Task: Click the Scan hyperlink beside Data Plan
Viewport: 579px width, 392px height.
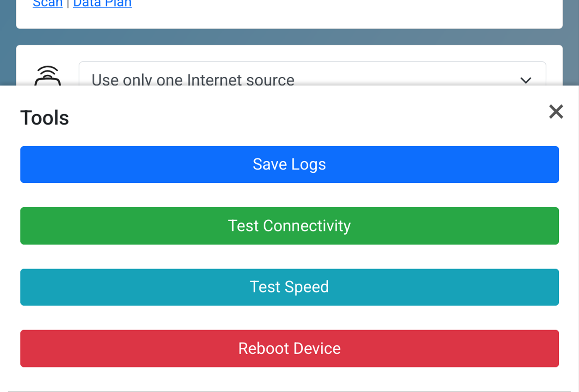Action: pyautogui.click(x=47, y=4)
